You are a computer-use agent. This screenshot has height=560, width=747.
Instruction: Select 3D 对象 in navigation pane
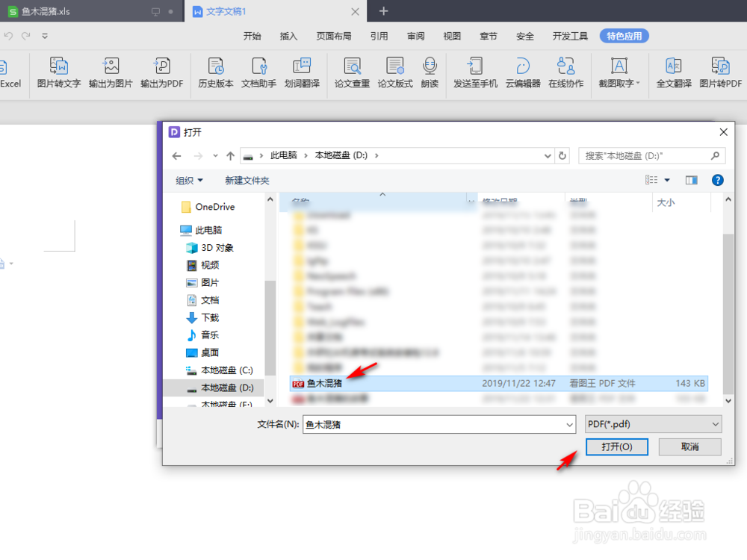[x=210, y=248]
